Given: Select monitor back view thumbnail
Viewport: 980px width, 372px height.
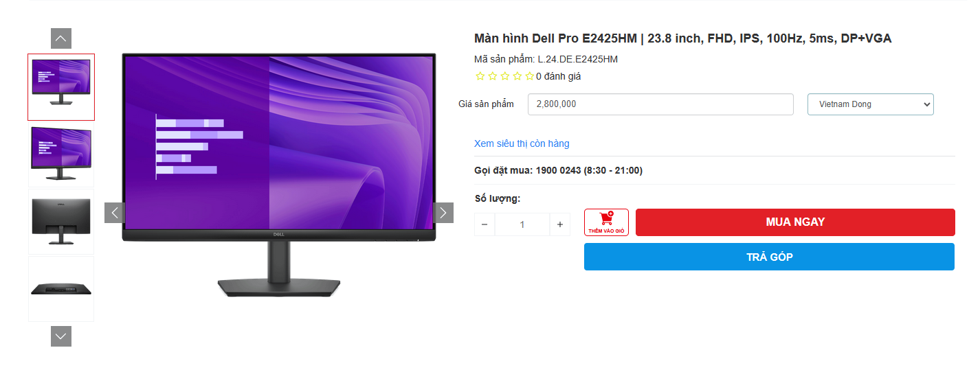Looking at the screenshot, I should click(x=61, y=222).
